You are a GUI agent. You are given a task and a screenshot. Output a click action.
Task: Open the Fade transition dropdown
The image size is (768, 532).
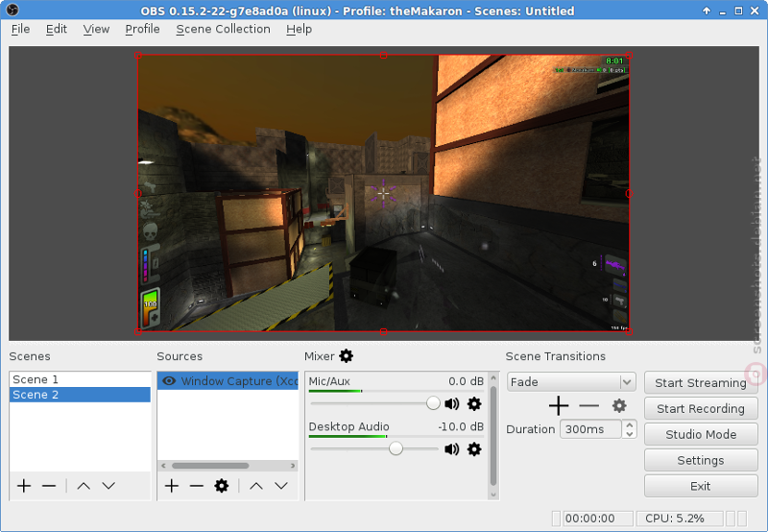click(x=571, y=381)
